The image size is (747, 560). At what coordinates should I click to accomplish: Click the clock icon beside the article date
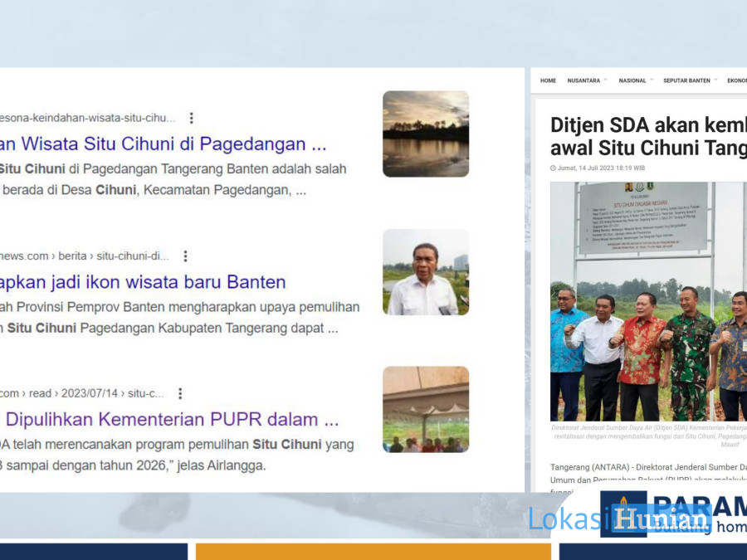pos(553,168)
